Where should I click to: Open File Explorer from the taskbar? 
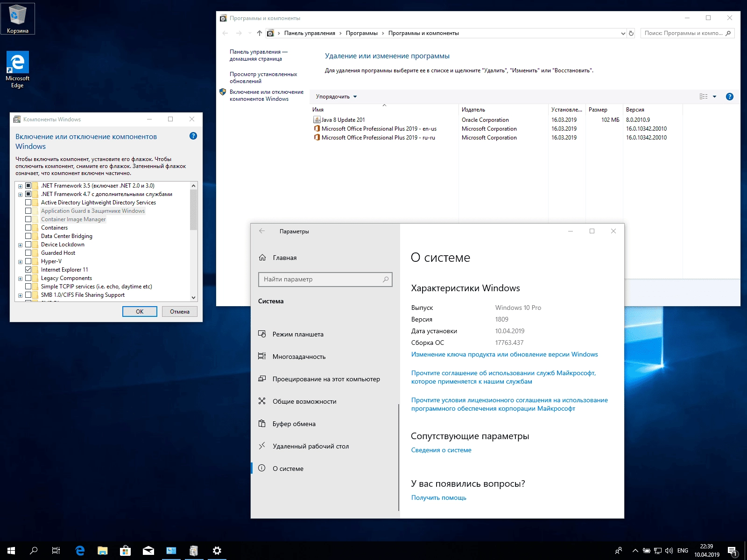[x=103, y=551]
